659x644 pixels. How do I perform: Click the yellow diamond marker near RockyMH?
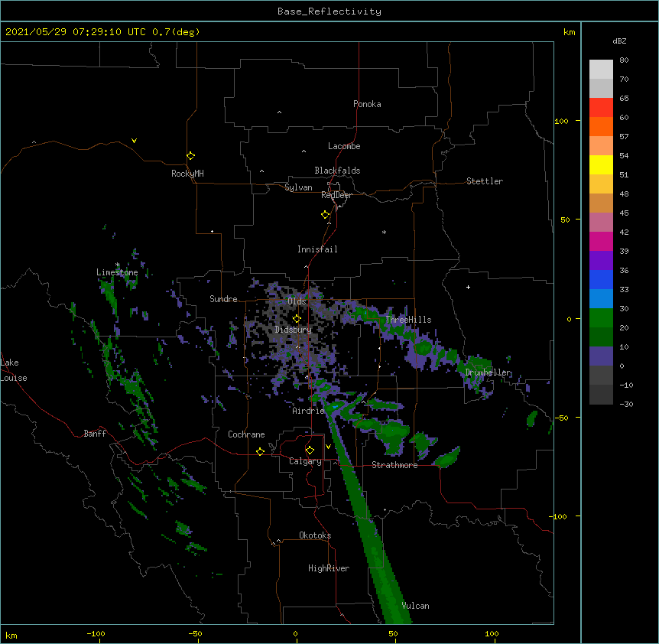(x=190, y=156)
